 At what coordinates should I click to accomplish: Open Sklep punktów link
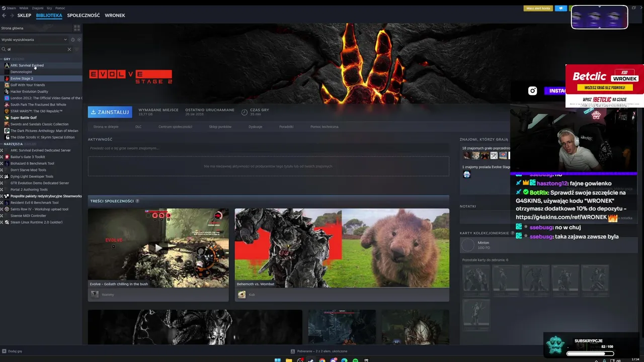(x=220, y=127)
